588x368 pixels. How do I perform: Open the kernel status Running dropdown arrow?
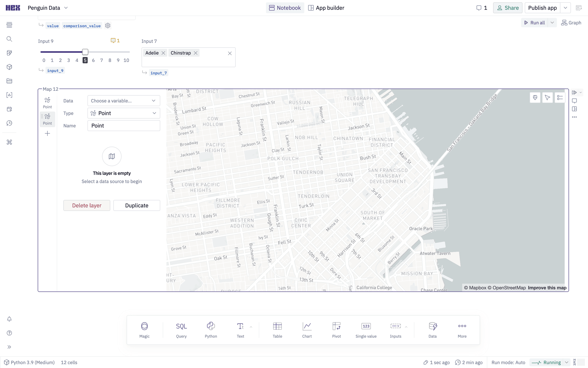pyautogui.click(x=567, y=362)
